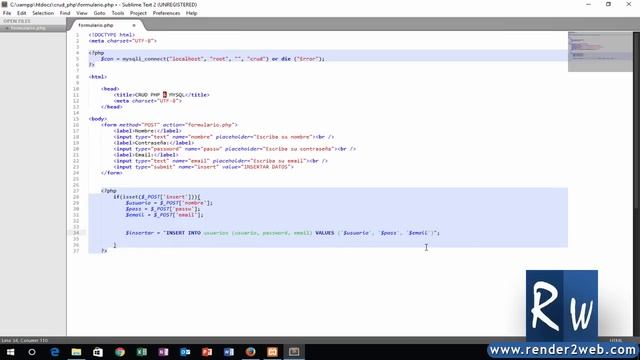Open the Find menu
640x360 pixels.
coord(65,13)
